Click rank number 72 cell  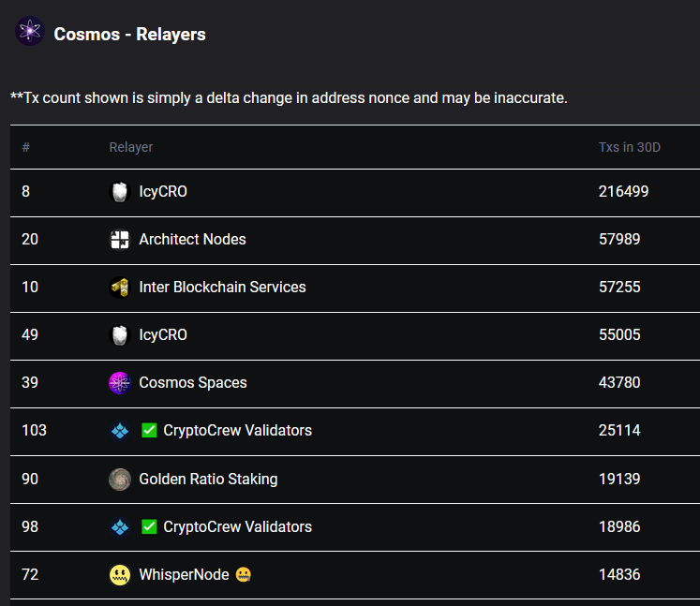(30, 575)
